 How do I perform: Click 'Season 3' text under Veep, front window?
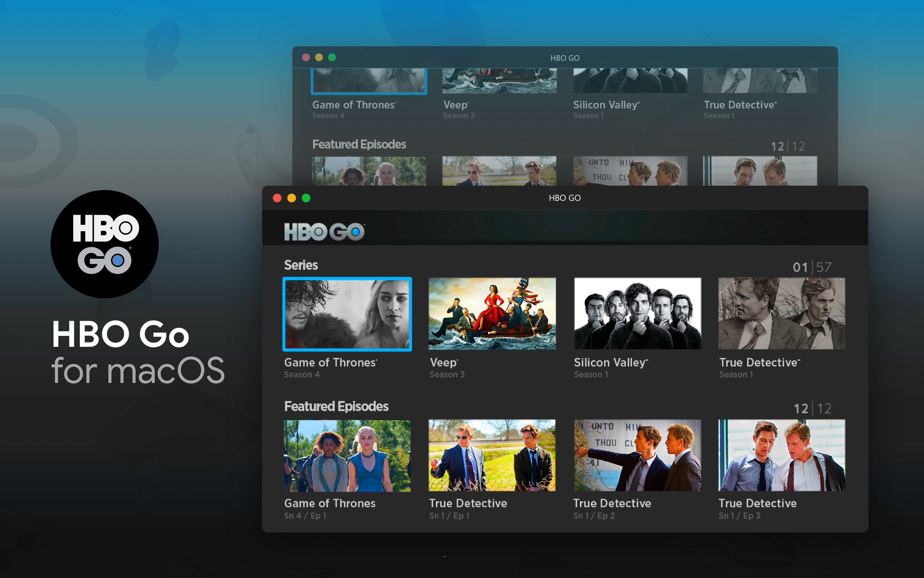click(447, 375)
